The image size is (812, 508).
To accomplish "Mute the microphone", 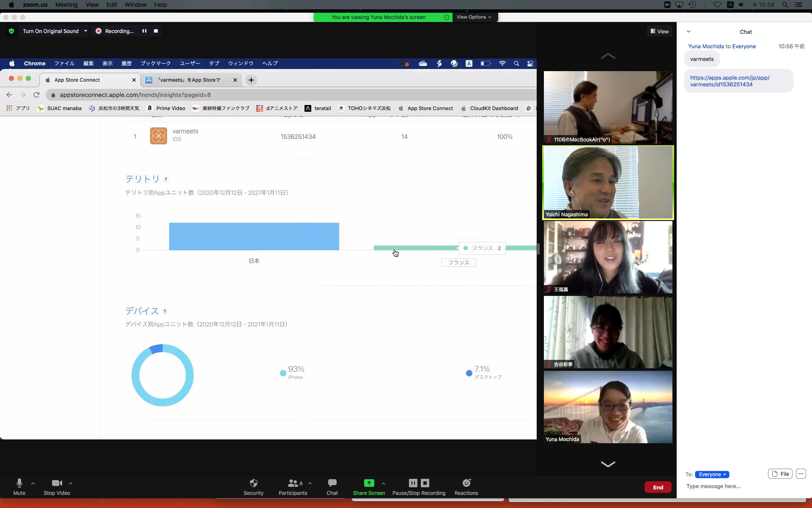I will coord(19,483).
